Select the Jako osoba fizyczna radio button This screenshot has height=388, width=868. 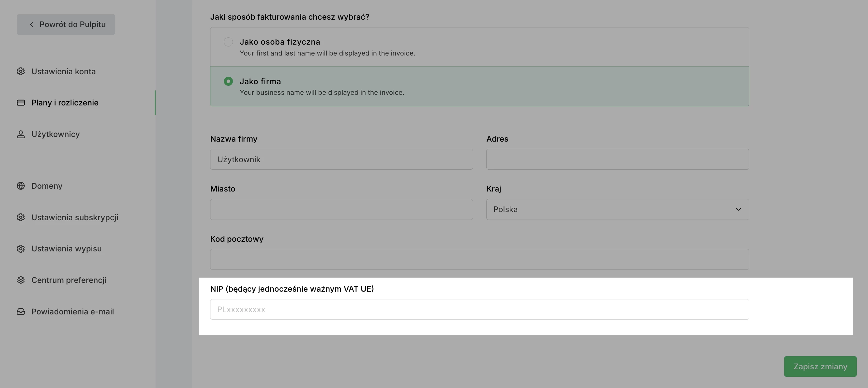(228, 42)
